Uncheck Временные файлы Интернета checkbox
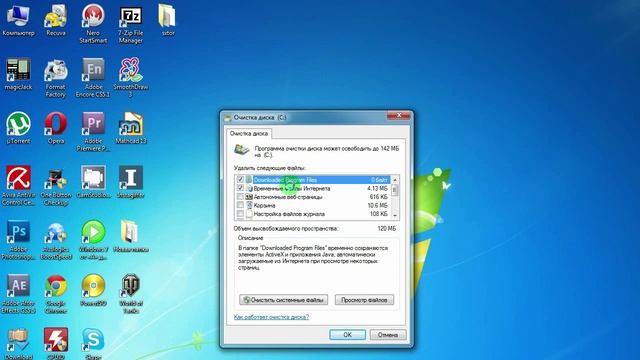This screenshot has width=640, height=360. pos(240,188)
